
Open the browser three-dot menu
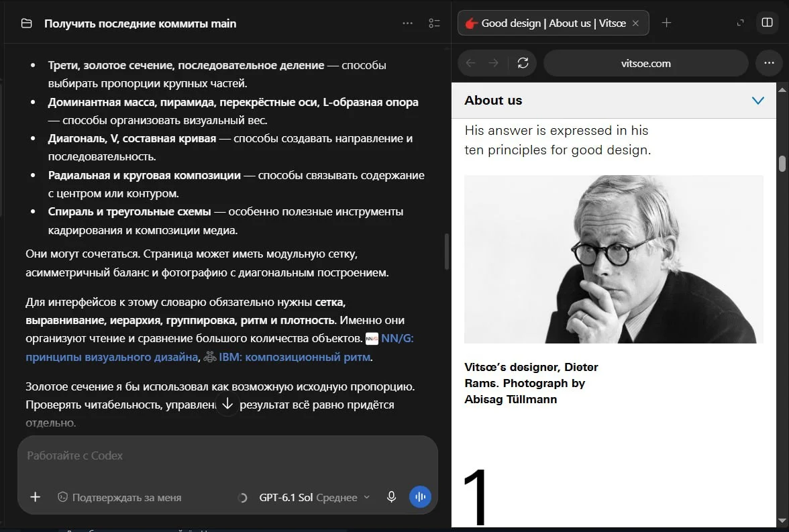click(769, 63)
